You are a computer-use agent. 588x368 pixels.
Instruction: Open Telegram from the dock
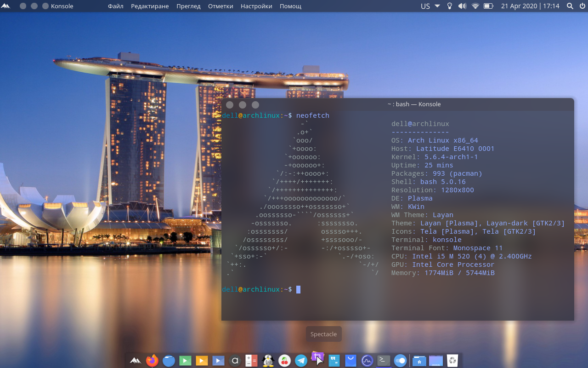[301, 361]
